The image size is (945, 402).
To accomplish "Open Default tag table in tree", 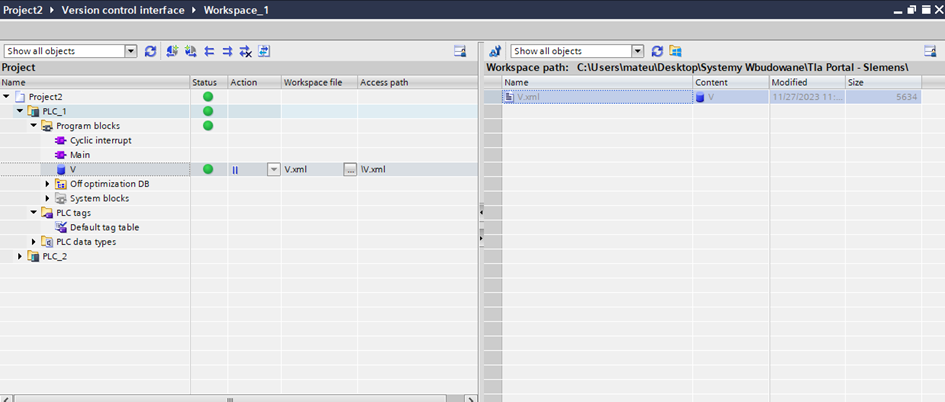I will click(x=104, y=227).
